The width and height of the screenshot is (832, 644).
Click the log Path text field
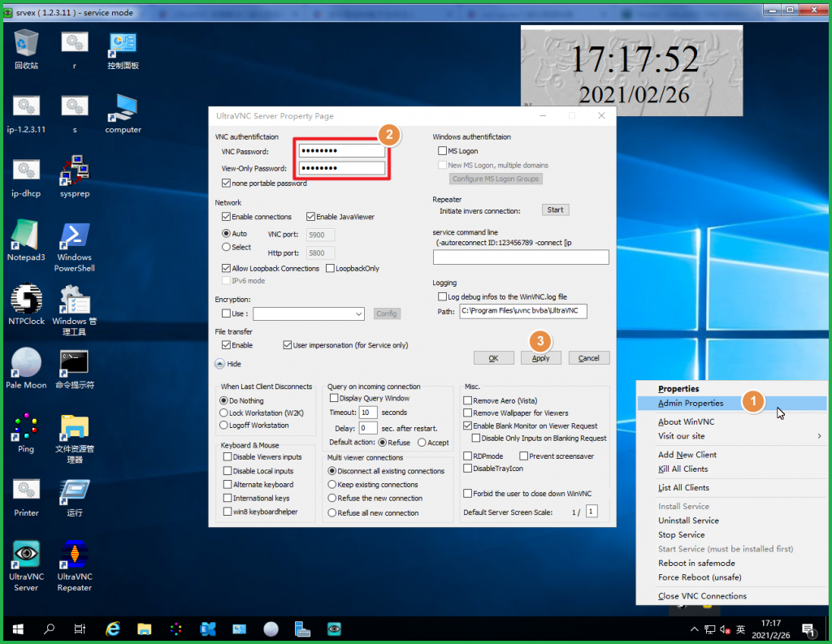522,311
